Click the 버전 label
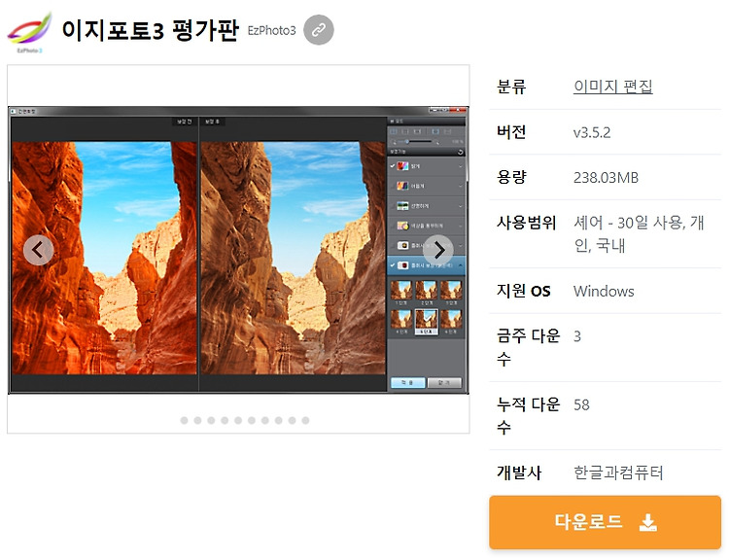The width and height of the screenshot is (729, 560). pyautogui.click(x=511, y=132)
